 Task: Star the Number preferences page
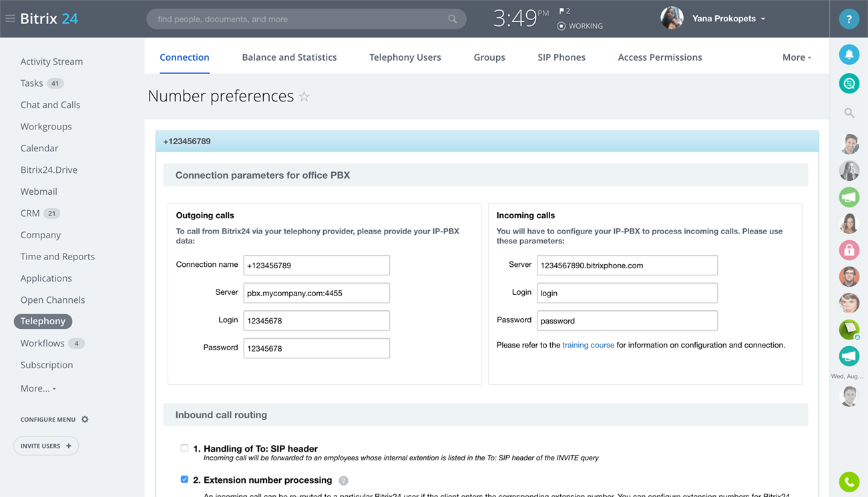(x=304, y=97)
